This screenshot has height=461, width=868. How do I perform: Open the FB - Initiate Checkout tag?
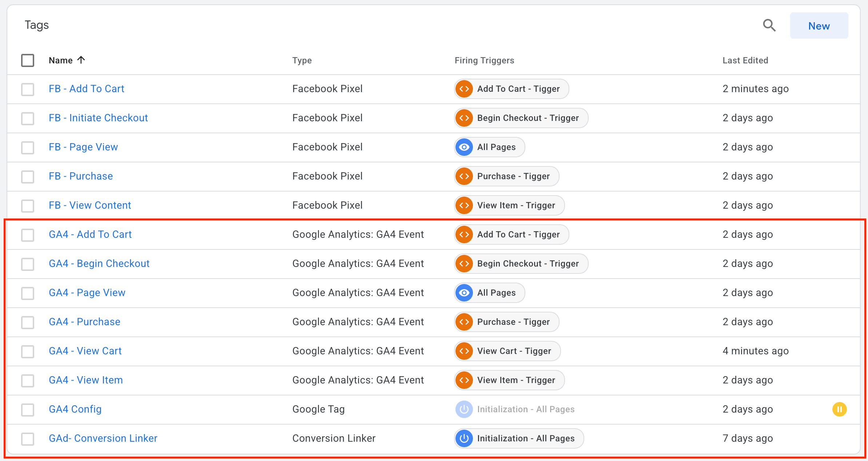tap(98, 118)
